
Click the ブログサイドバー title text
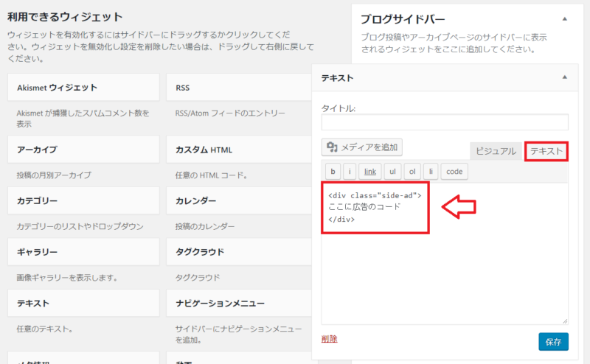click(x=403, y=19)
